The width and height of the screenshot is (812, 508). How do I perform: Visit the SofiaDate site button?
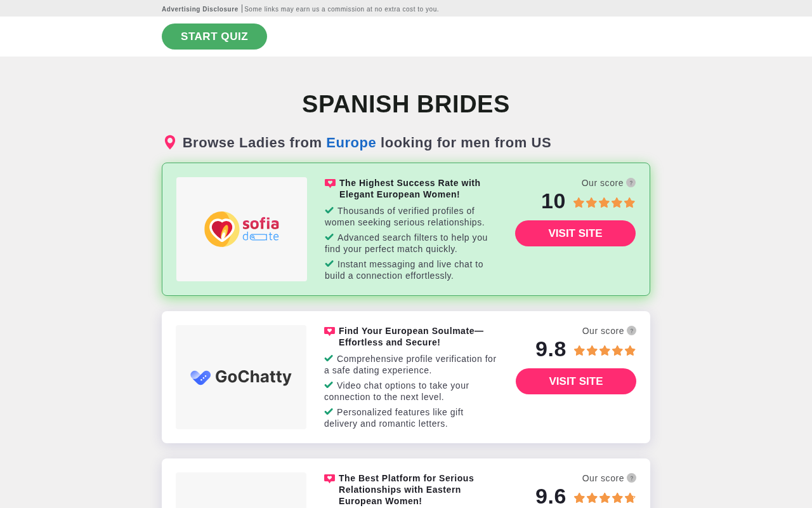575,234
